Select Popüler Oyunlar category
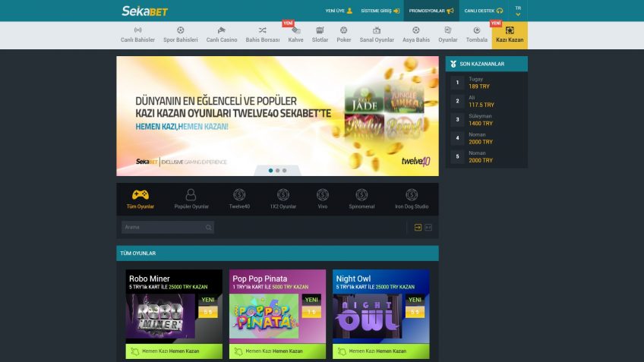Image resolution: width=644 pixels, height=362 pixels. coord(191,199)
